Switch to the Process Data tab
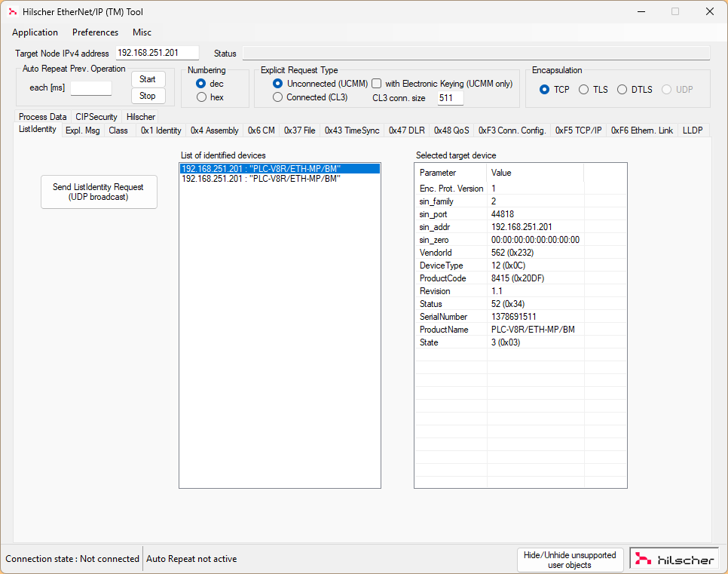 [x=42, y=117]
